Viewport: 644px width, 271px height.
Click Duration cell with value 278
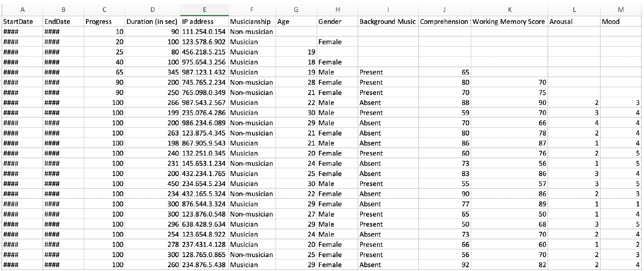click(153, 244)
